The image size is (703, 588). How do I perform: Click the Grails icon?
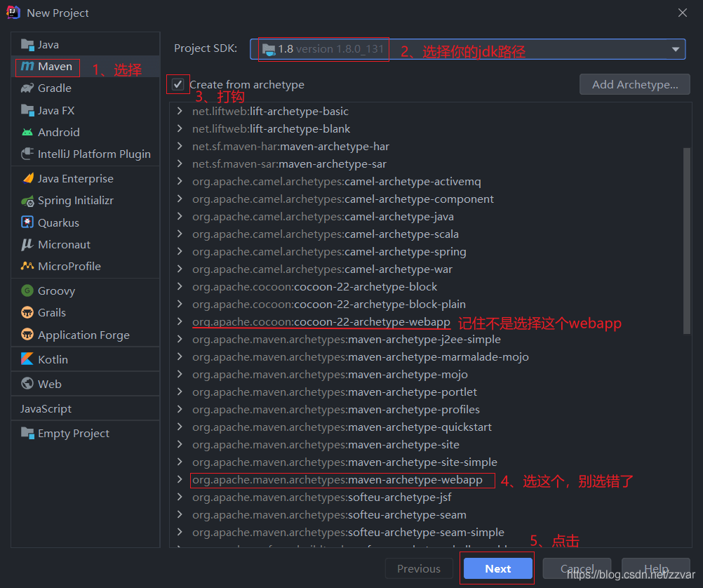click(27, 312)
